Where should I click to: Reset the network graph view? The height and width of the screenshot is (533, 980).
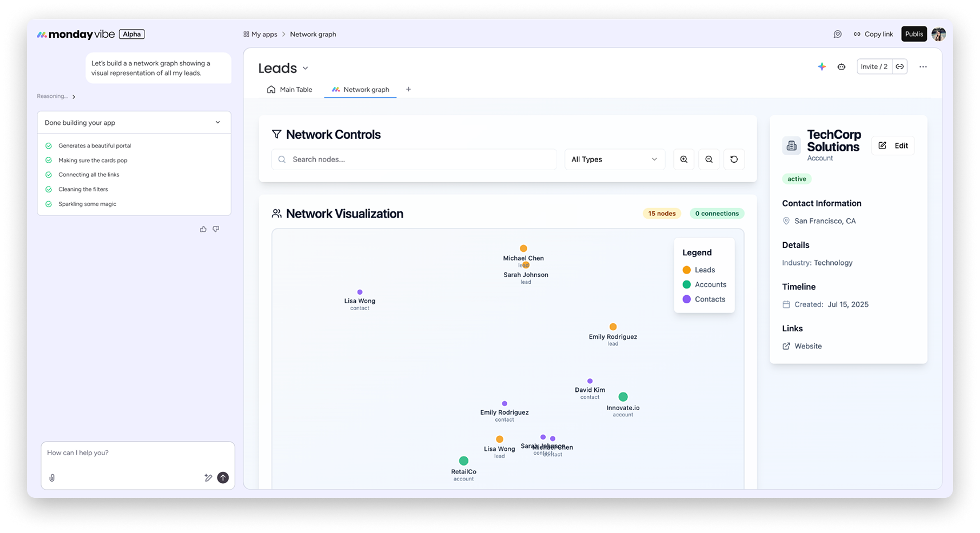point(734,159)
